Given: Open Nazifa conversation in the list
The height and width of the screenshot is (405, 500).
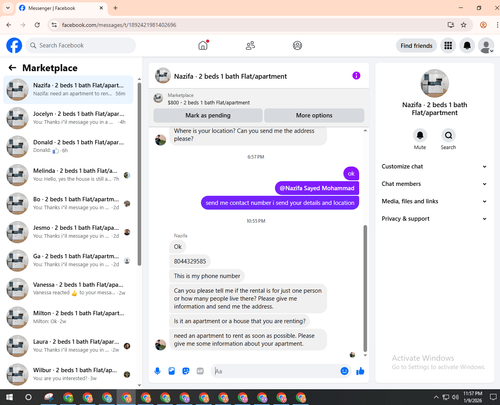Looking at the screenshot, I should click(68, 89).
